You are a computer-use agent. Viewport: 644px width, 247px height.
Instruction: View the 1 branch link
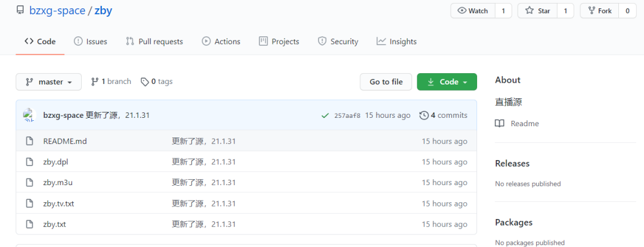click(111, 82)
